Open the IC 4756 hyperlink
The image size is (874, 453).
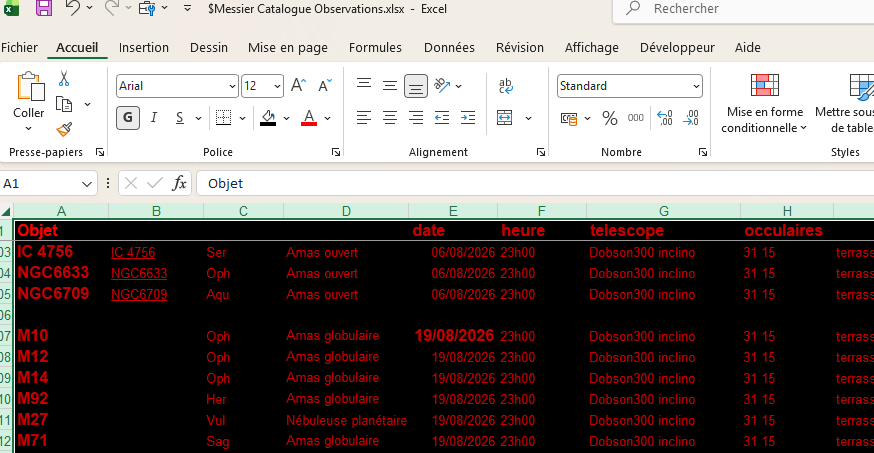(133, 252)
